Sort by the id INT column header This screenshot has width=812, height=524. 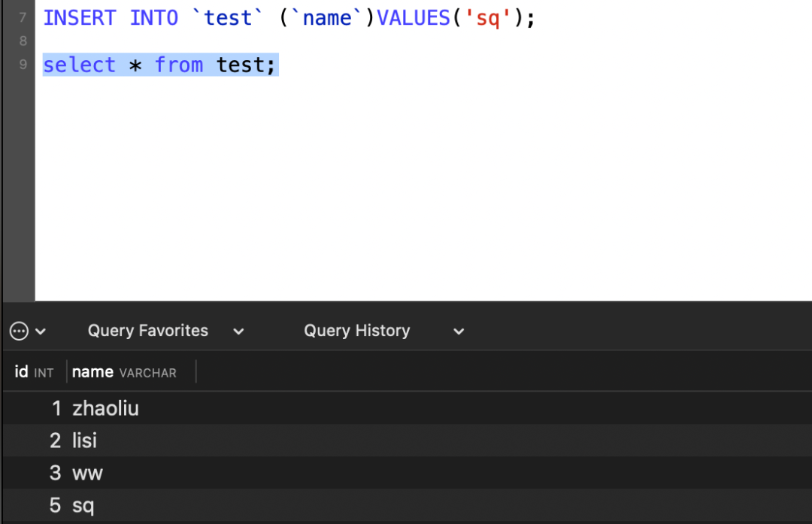pyautogui.click(x=34, y=372)
